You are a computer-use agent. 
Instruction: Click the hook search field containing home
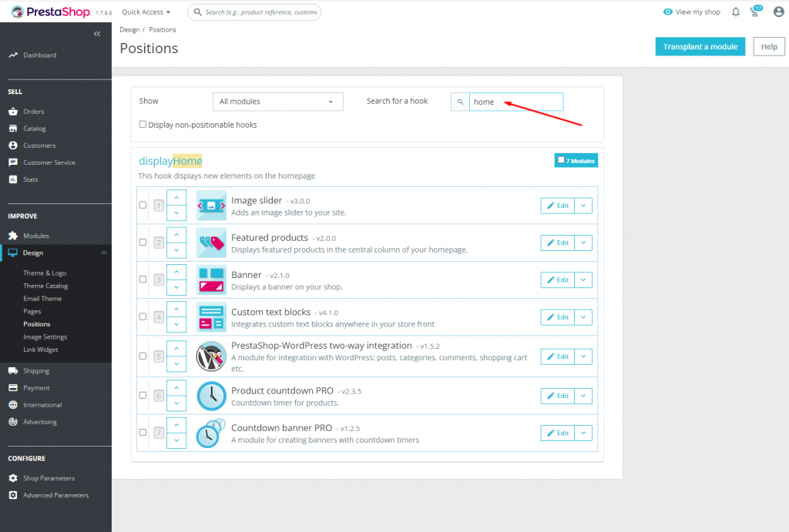click(515, 101)
